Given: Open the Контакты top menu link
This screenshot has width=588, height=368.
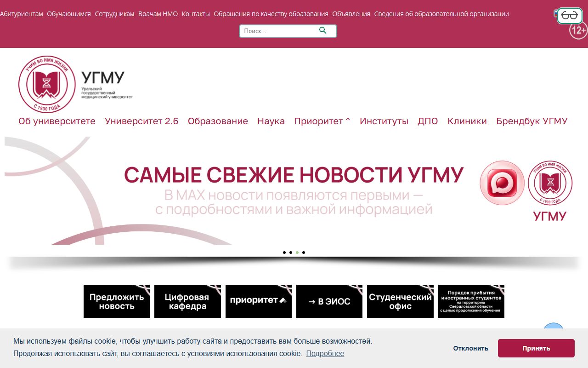Looking at the screenshot, I should coord(196,14).
